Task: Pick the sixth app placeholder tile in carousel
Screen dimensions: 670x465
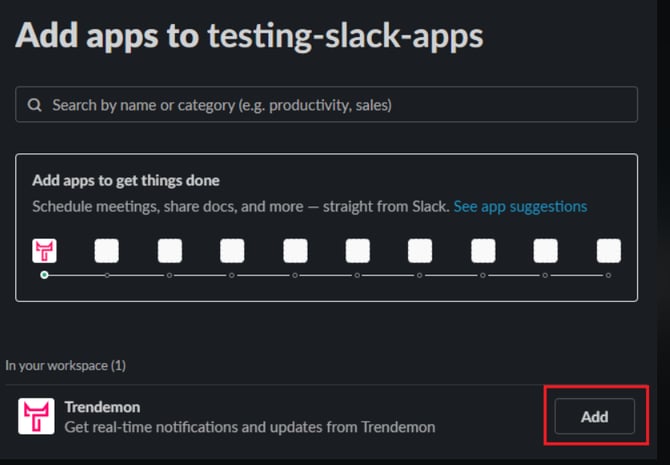Action: pyautogui.click(x=358, y=251)
